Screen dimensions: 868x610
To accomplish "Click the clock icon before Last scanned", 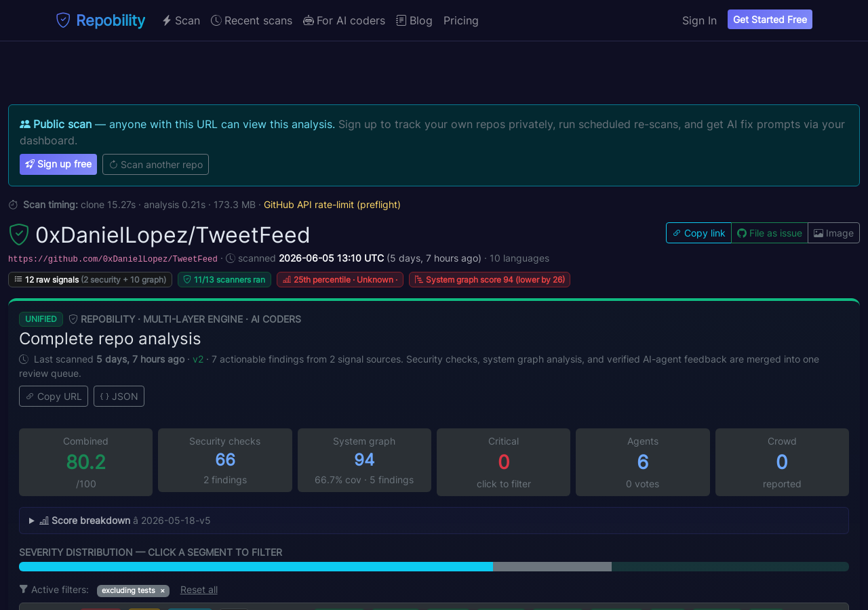I will [24, 359].
